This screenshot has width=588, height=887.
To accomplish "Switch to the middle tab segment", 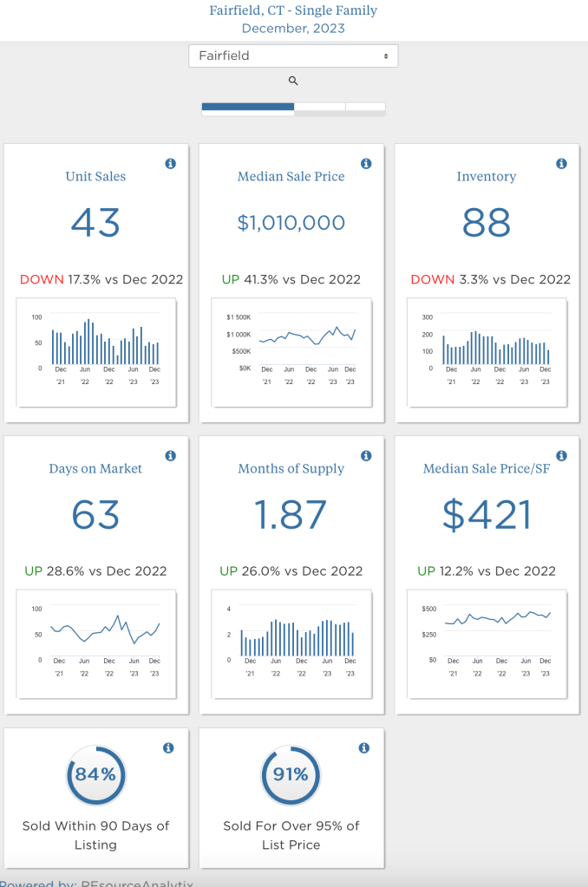I will (x=319, y=108).
